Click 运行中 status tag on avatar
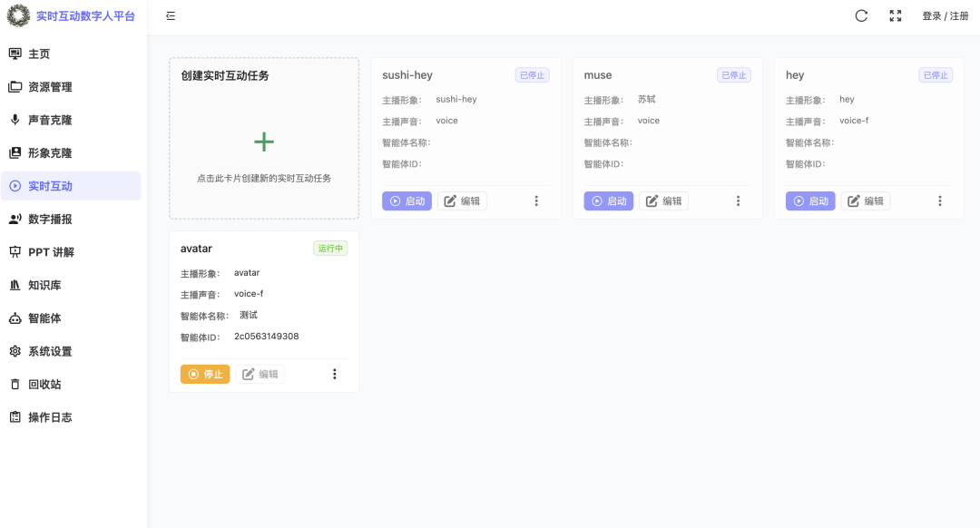 pos(330,248)
